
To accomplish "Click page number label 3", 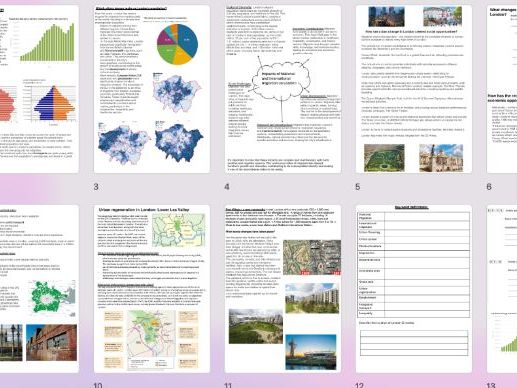I will (x=96, y=187).
